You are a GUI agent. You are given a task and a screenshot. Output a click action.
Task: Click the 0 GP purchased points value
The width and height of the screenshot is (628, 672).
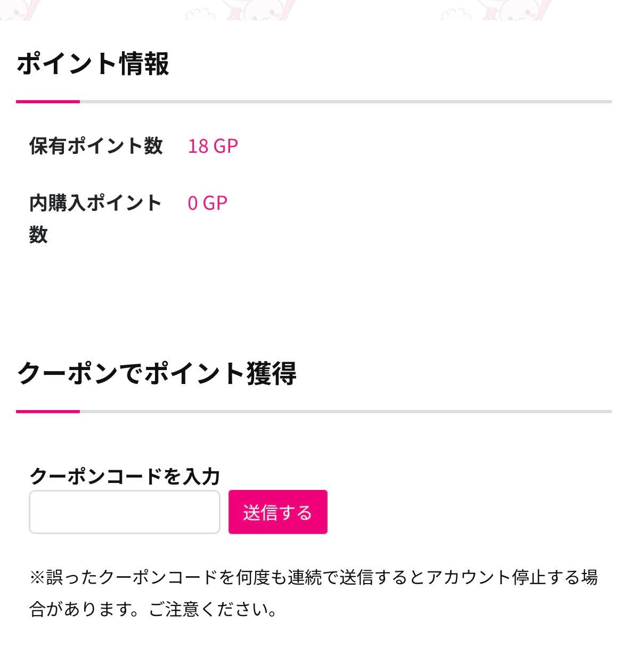pos(207,203)
